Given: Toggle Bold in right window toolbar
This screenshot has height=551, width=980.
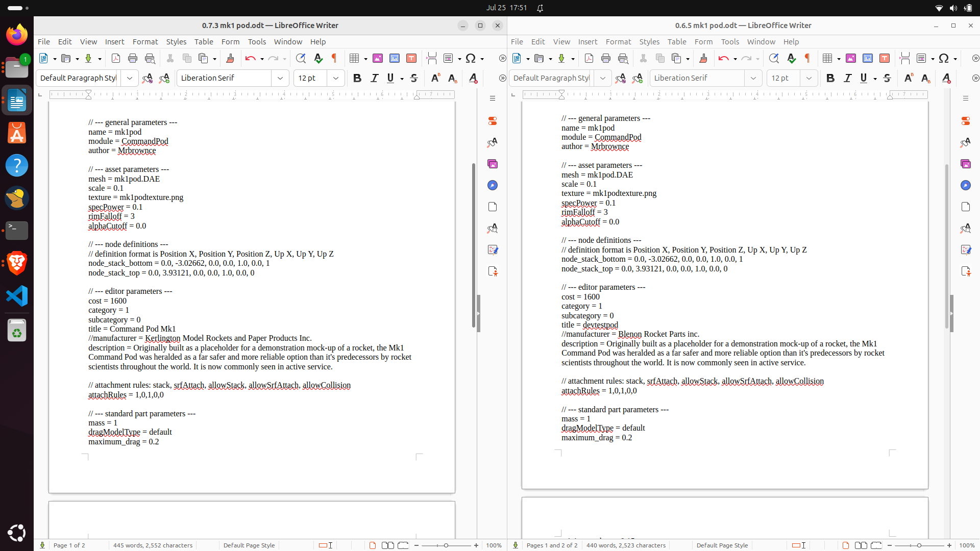Looking at the screenshot, I should point(830,78).
